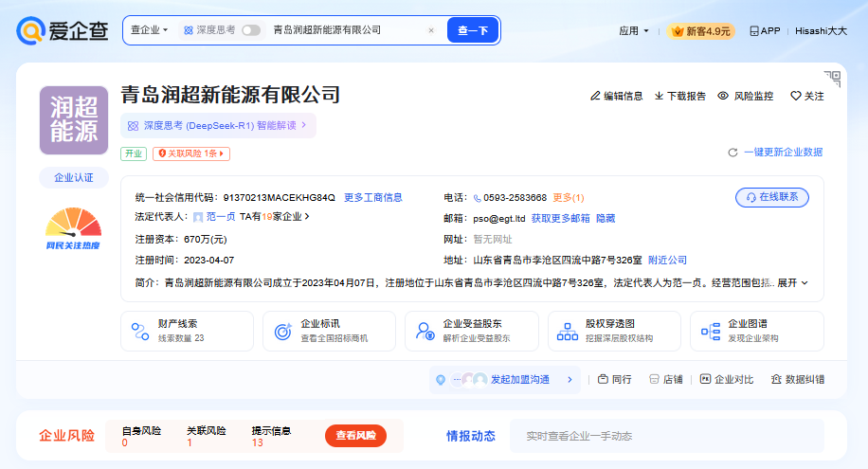This screenshot has width=868, height=469.
Task: Click the 一键更新企业数据 link
Action: (783, 153)
